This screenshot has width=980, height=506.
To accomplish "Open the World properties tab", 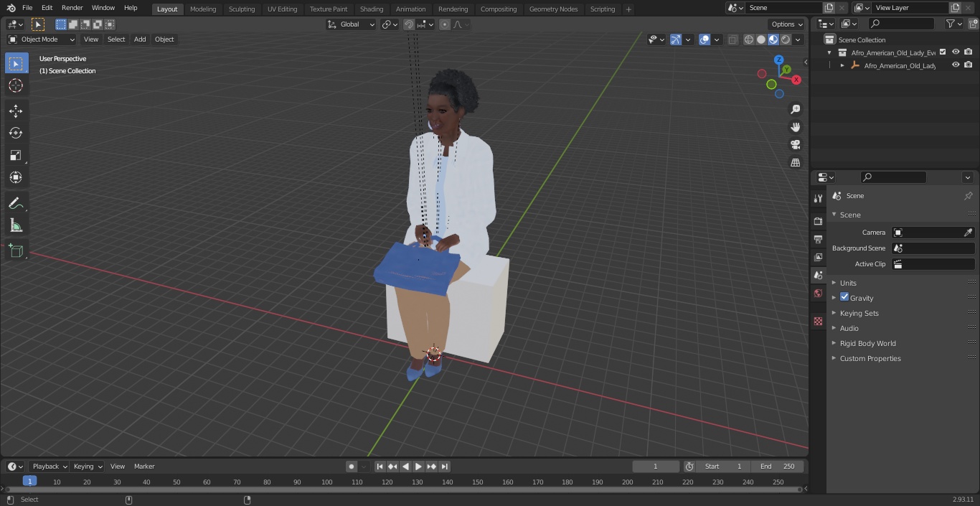I will click(x=818, y=294).
